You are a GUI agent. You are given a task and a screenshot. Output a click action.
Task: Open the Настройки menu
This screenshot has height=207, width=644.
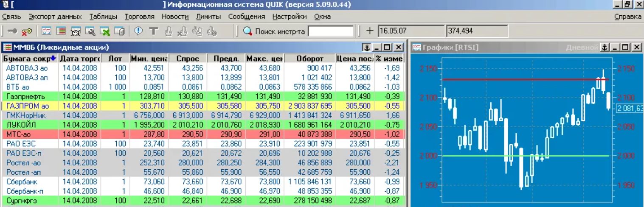290,17
